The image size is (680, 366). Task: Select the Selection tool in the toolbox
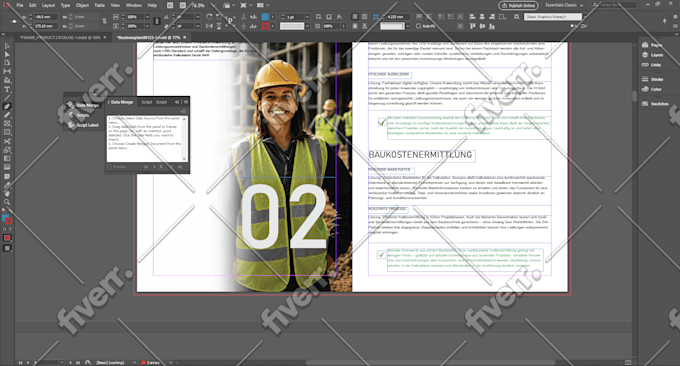pyautogui.click(x=7, y=46)
